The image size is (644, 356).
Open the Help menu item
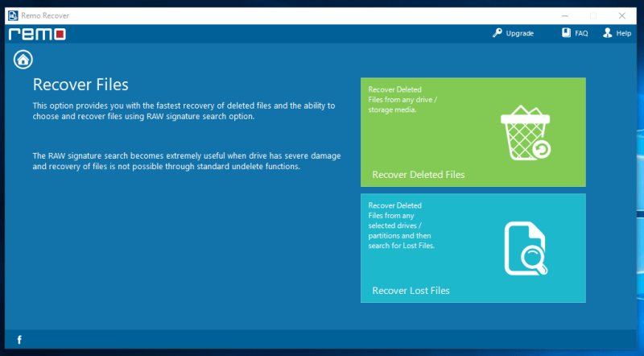coord(617,33)
